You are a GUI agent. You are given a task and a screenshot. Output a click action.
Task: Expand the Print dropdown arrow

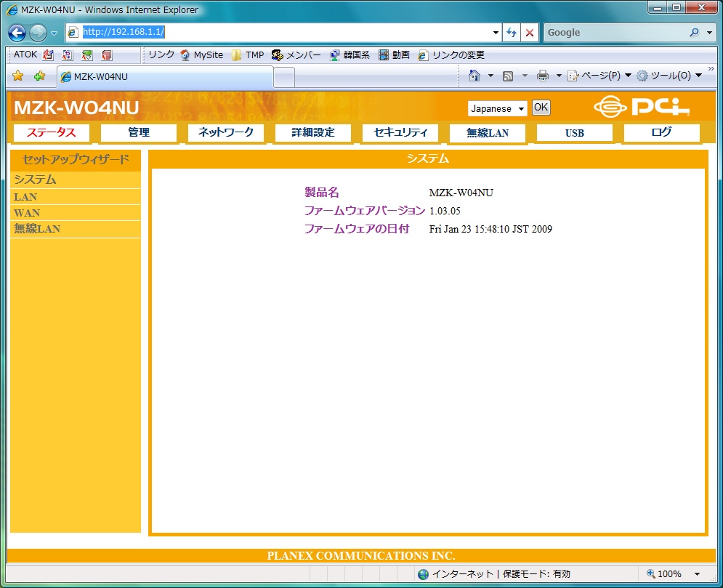coord(559,76)
